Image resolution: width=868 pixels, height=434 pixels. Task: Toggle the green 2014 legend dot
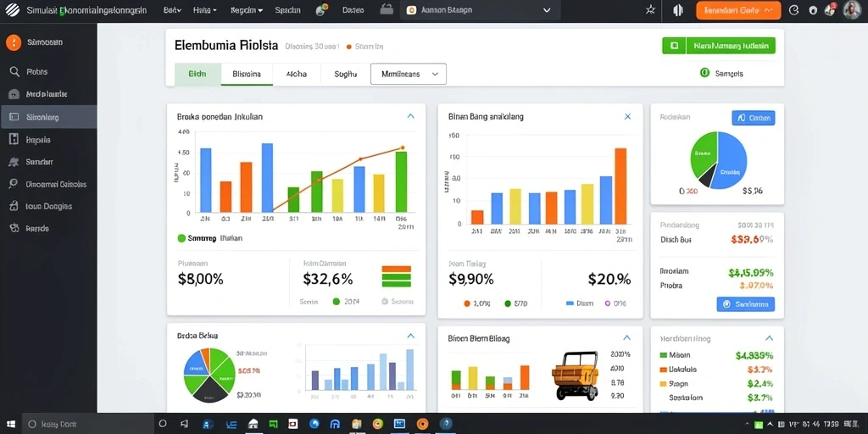(336, 302)
